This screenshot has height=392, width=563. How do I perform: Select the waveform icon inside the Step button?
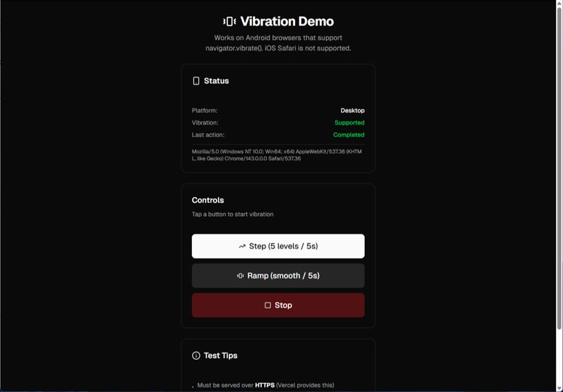pyautogui.click(x=243, y=246)
